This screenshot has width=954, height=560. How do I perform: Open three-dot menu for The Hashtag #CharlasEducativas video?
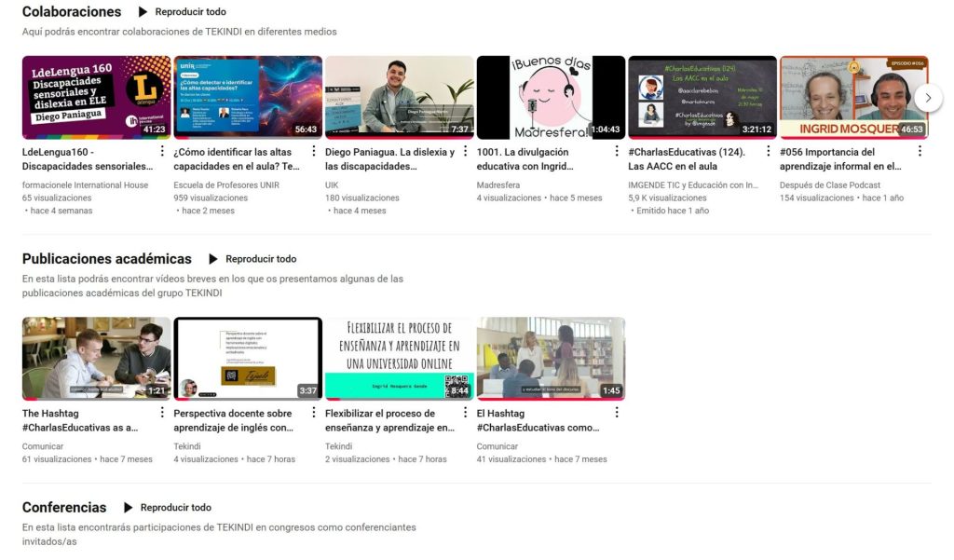(162, 413)
